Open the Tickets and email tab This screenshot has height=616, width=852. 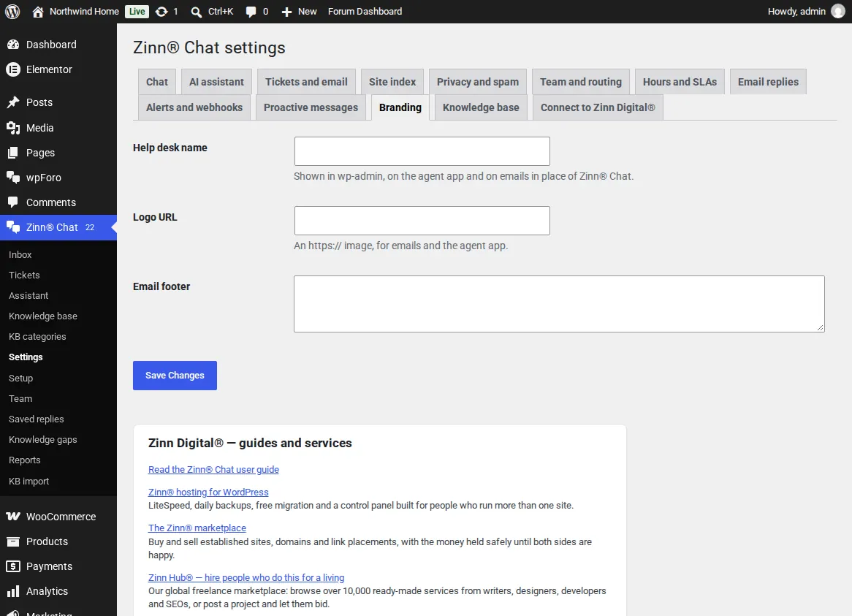click(306, 82)
